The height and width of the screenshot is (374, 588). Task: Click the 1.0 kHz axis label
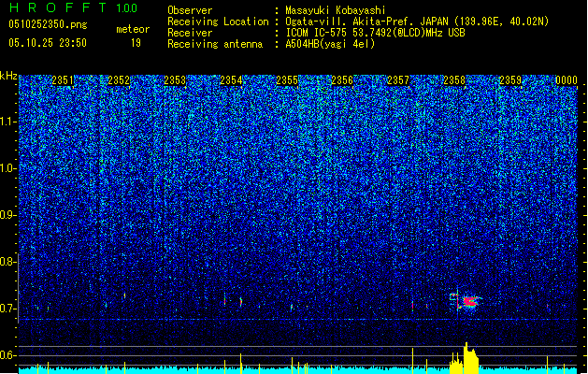point(8,168)
